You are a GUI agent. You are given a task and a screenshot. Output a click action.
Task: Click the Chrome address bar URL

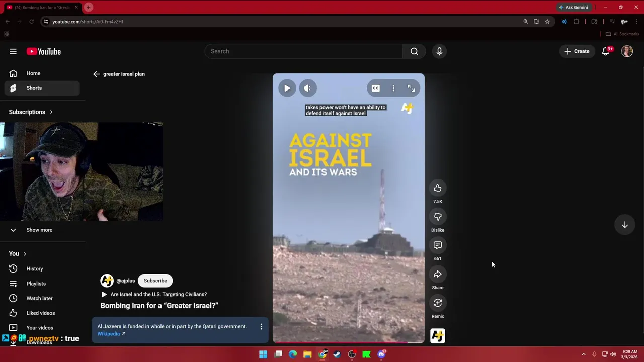coord(88,22)
